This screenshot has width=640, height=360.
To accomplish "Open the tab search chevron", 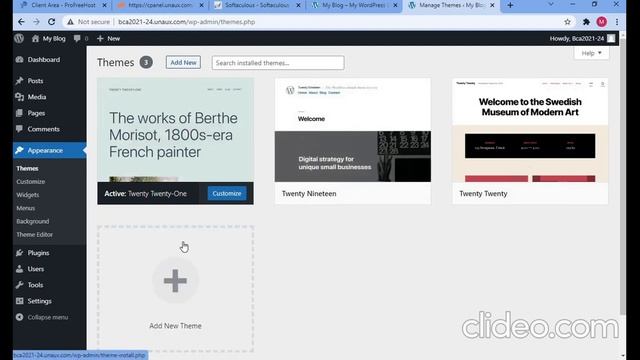I will point(551,5).
